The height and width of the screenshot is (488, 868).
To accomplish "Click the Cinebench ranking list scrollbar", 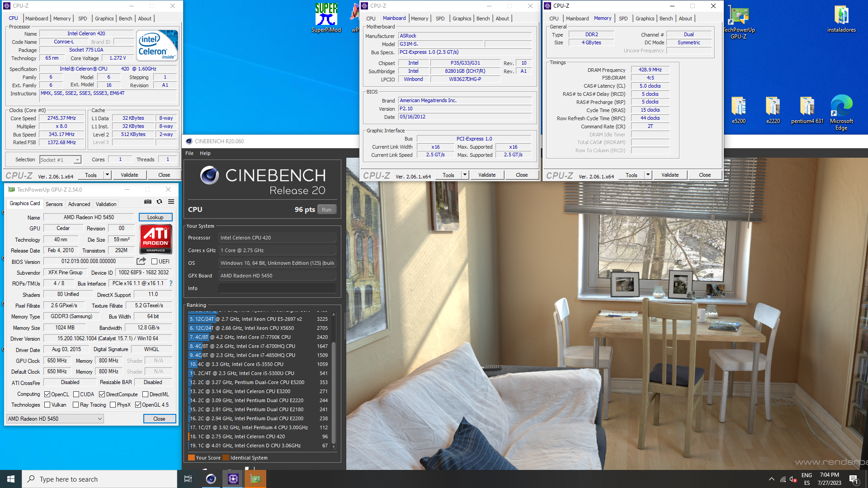I will click(x=334, y=392).
